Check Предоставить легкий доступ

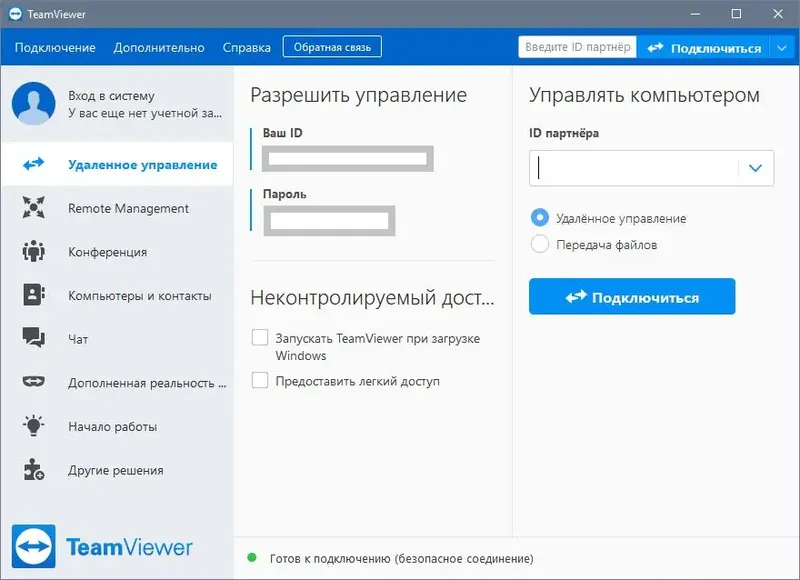(x=260, y=380)
